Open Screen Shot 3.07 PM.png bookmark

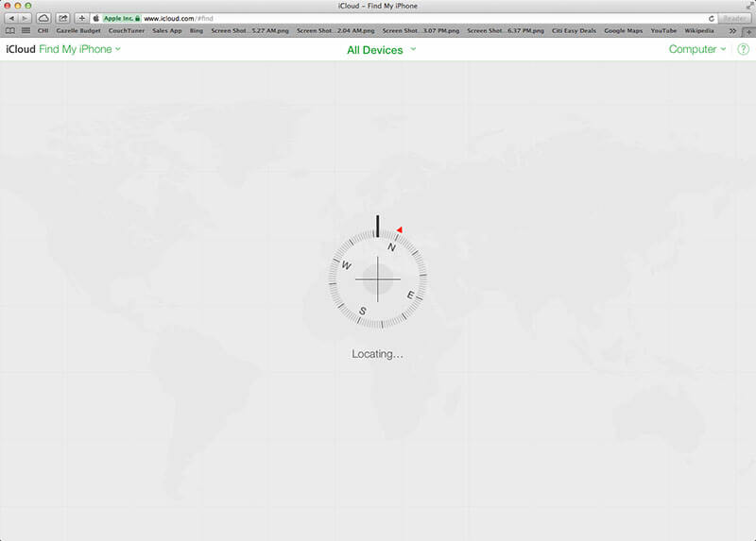click(x=421, y=31)
